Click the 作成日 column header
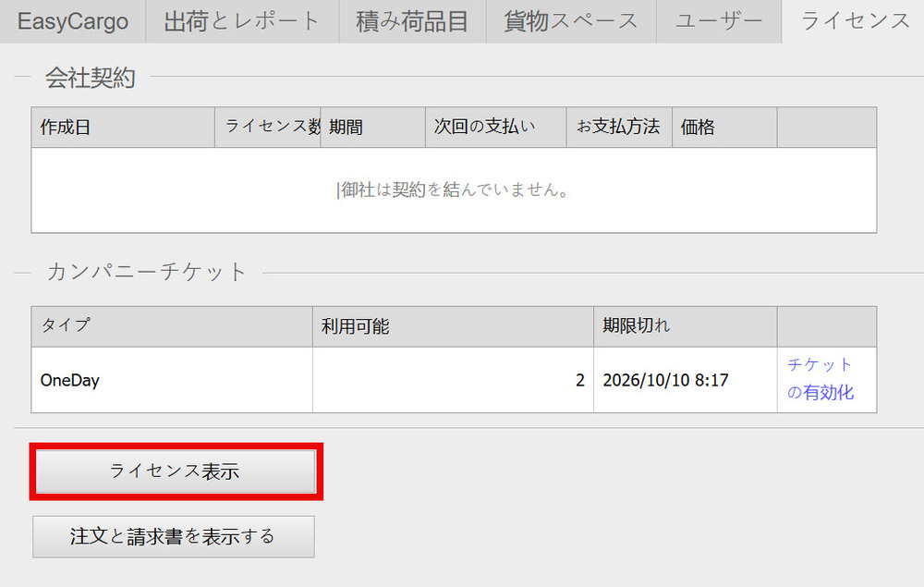 (123, 128)
